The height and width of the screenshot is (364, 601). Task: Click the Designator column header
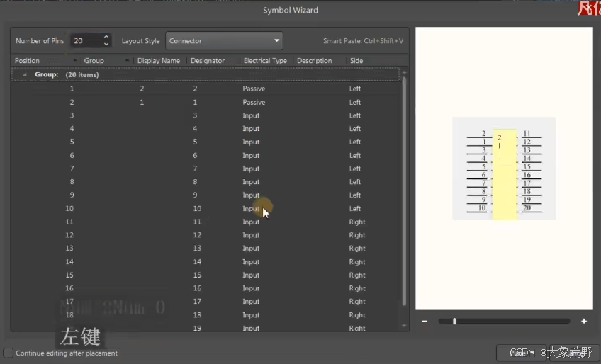coord(208,60)
